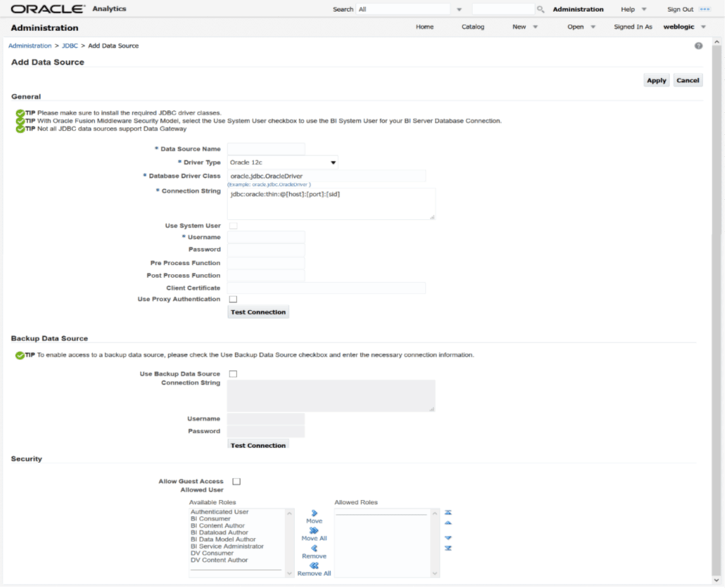The width and height of the screenshot is (725, 588).
Task: Click Sign Out
Action: (x=680, y=9)
